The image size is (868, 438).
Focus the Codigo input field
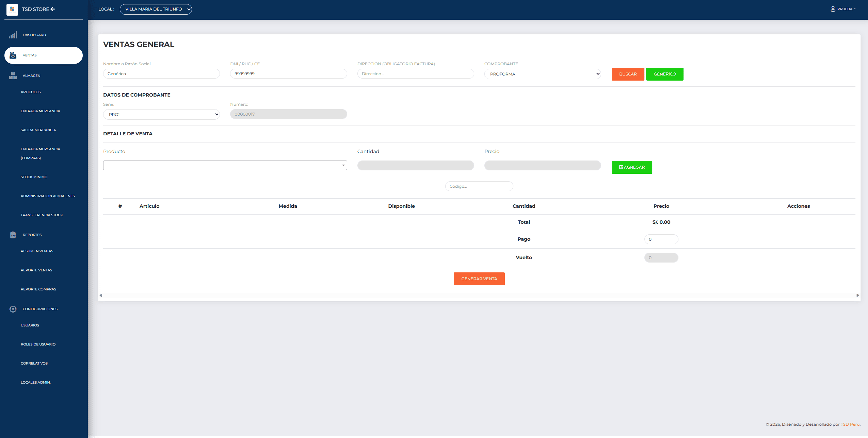479,186
